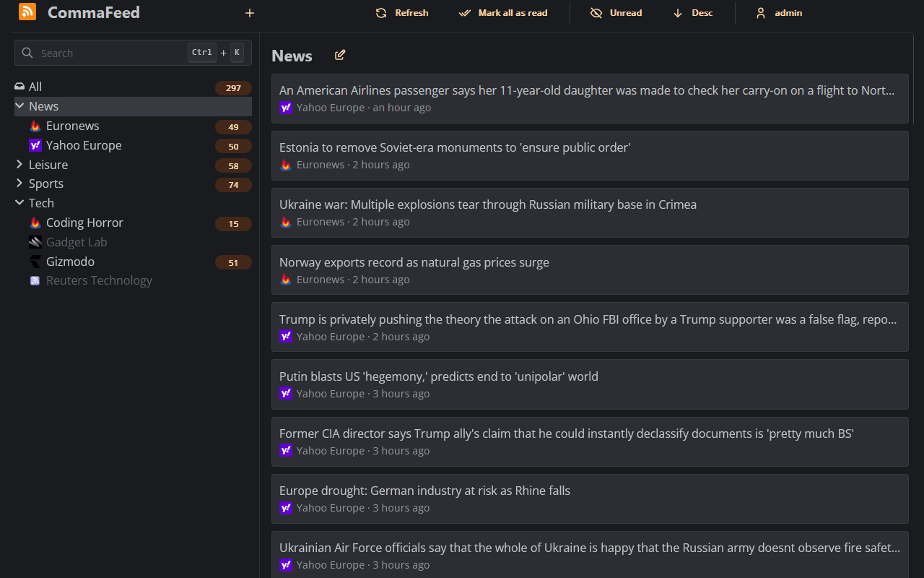Open the Euronews feed via its flame icon

[x=35, y=125]
